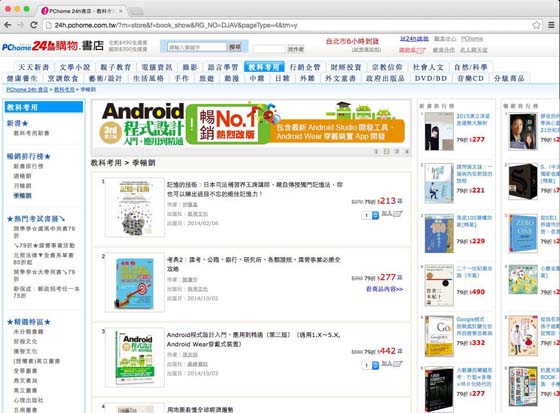
Task: Open a new browser tab
Action: click(x=136, y=11)
